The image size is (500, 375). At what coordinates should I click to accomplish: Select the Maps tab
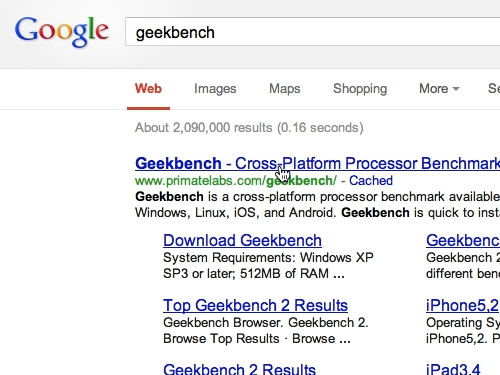pos(285,89)
